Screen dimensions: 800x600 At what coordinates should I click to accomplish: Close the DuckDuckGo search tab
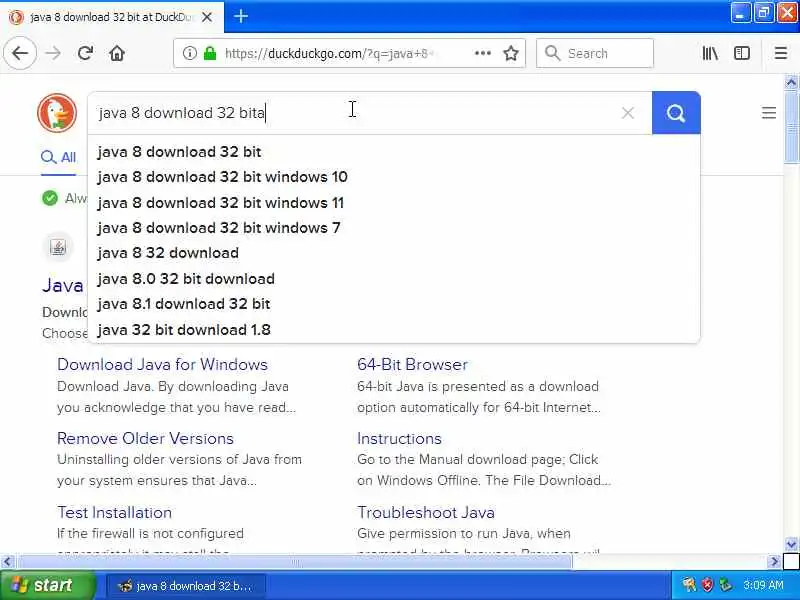(207, 17)
